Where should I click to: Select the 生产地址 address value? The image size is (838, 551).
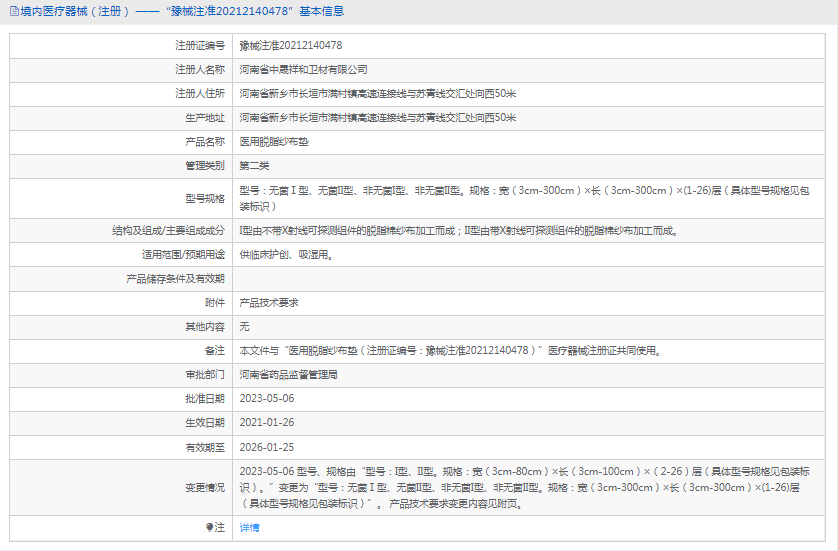[x=377, y=118]
